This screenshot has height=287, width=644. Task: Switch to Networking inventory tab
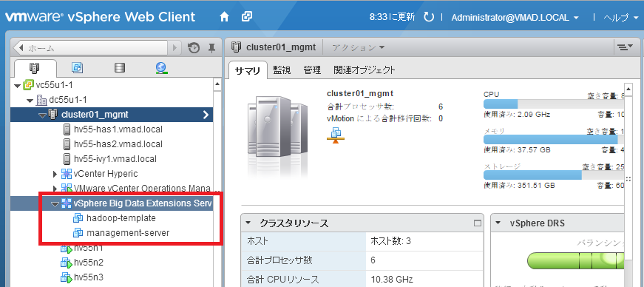(x=161, y=68)
